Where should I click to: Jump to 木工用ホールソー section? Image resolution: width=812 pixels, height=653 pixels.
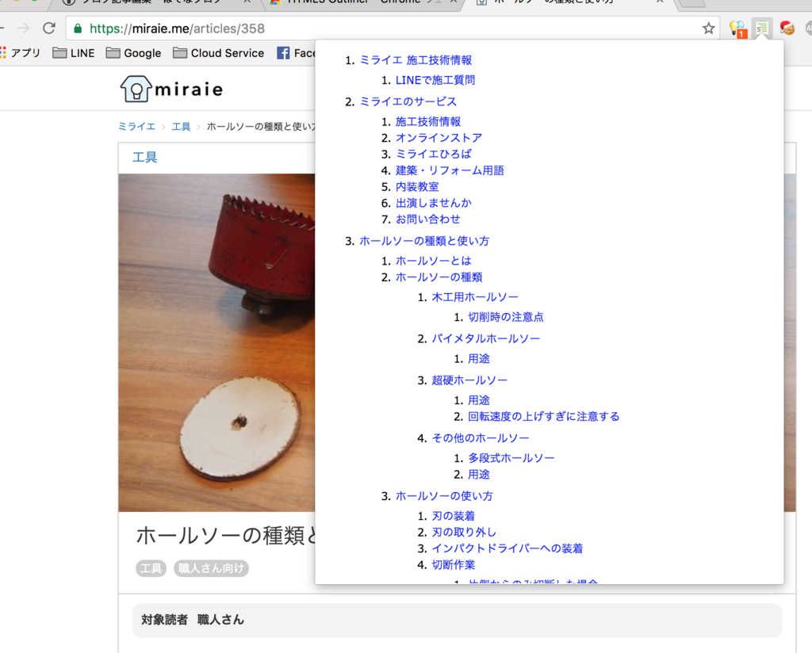(475, 297)
